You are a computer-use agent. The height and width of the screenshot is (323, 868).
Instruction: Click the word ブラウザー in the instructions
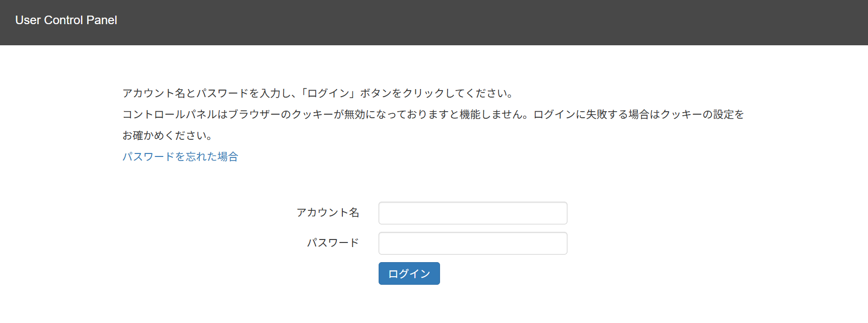tap(255, 114)
